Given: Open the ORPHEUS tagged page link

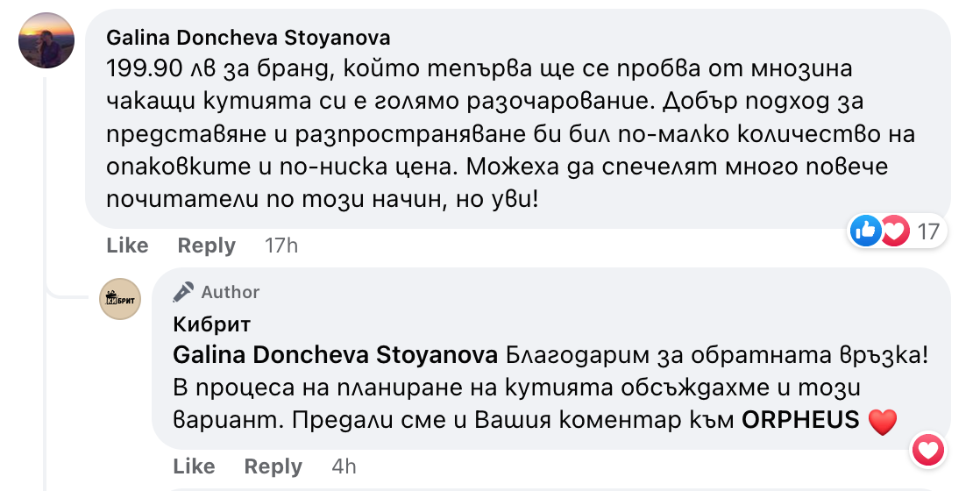Looking at the screenshot, I should point(800,420).
